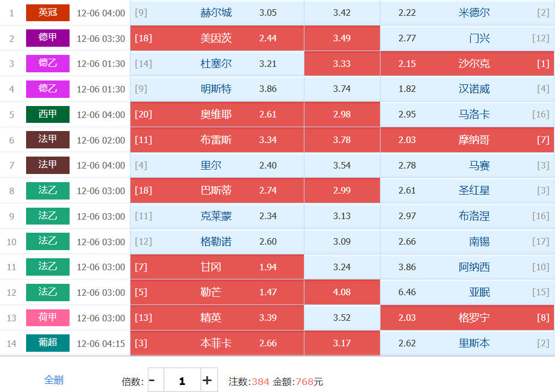The width and height of the screenshot is (555, 392).
Task: Toggle draw odds 3.42 in 英冠 match
Action: 342,13
